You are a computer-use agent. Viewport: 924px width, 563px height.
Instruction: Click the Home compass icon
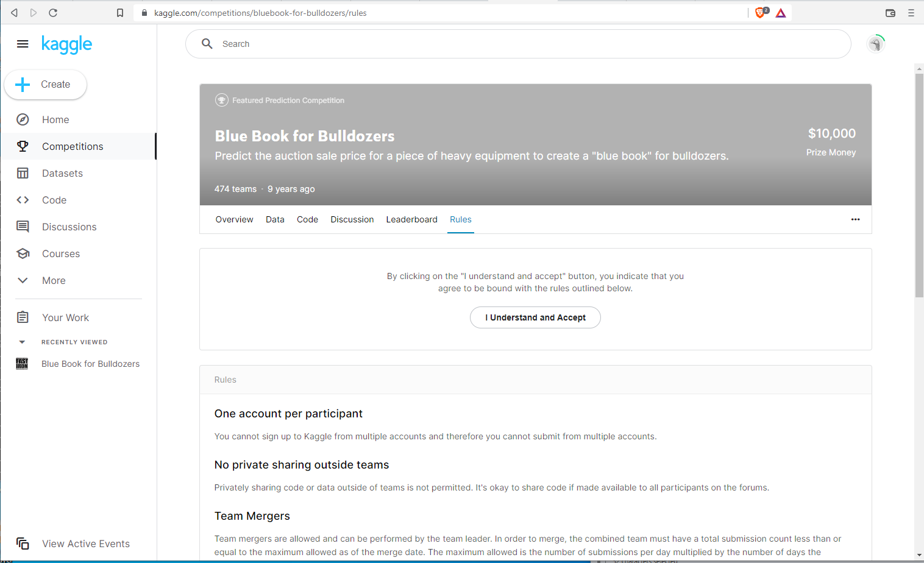click(x=23, y=119)
